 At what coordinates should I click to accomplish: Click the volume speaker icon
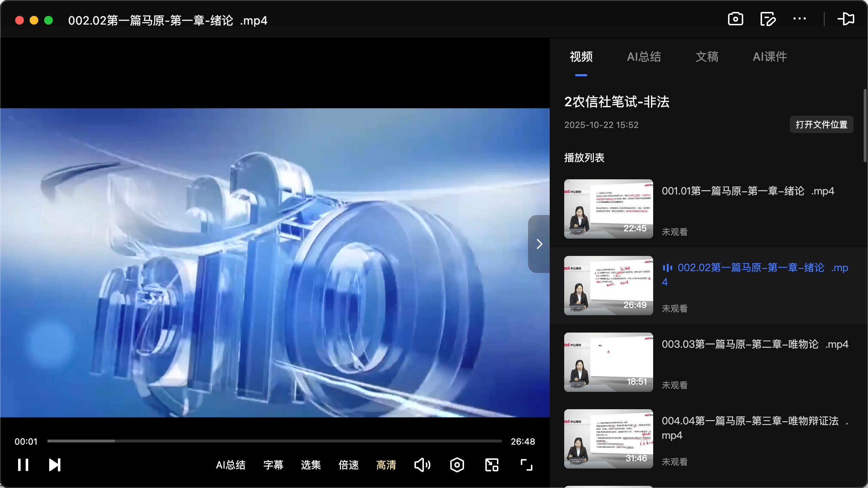click(x=422, y=465)
